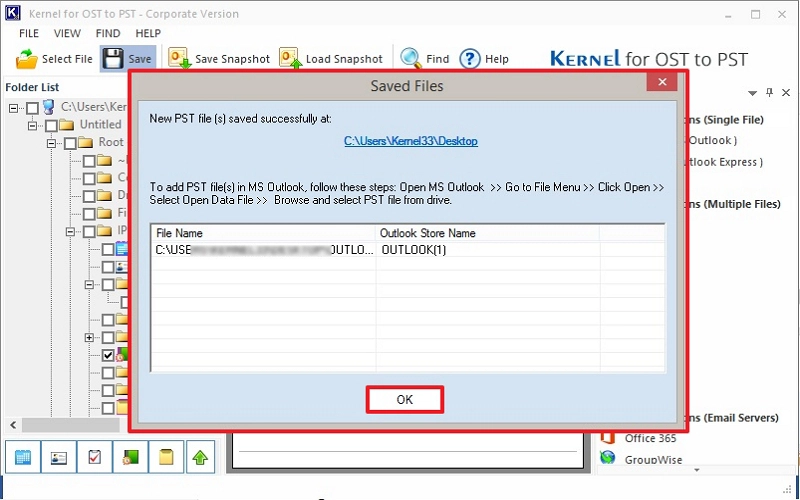The width and height of the screenshot is (800, 500).
Task: Open the contacts view icon at bottom
Action: 59,457
